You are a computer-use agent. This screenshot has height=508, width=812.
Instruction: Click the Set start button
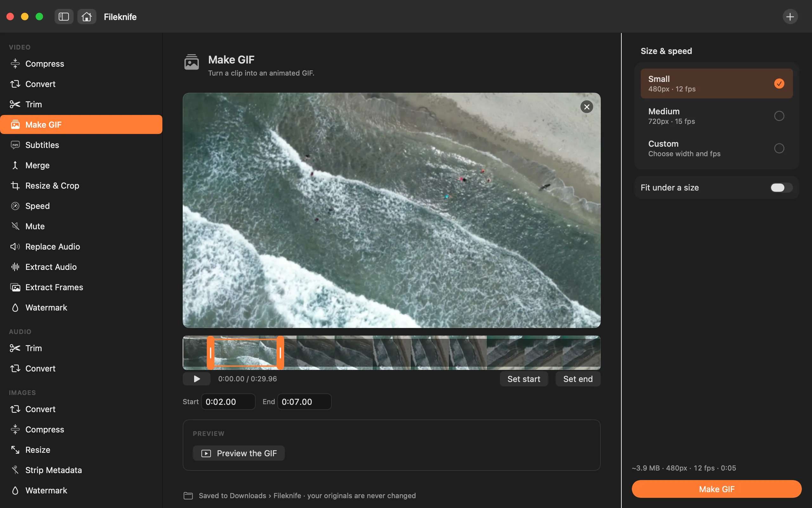[x=523, y=379]
